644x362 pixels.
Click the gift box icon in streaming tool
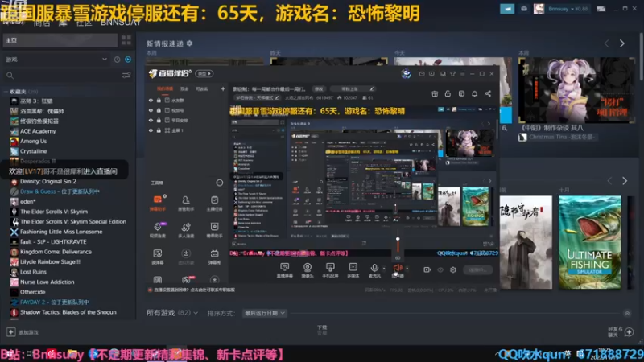point(435,93)
